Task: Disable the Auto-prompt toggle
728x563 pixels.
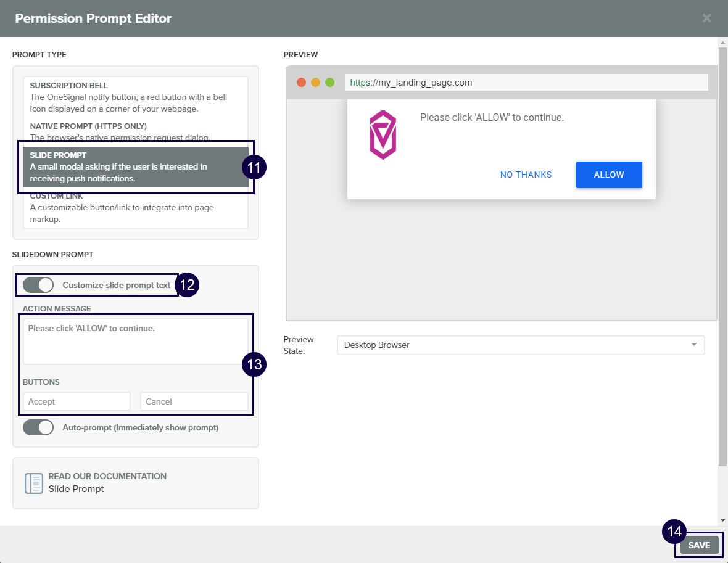Action: point(38,427)
